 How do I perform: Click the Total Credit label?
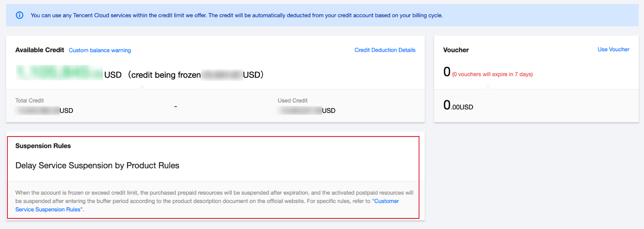pos(30,101)
